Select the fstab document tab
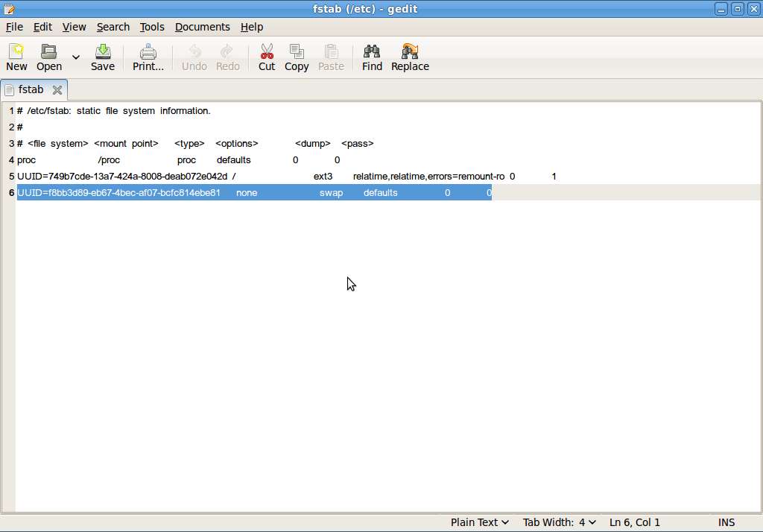This screenshot has height=532, width=763. (x=31, y=89)
